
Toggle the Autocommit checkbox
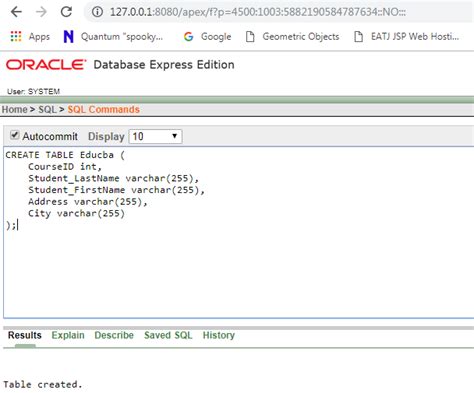[14, 135]
